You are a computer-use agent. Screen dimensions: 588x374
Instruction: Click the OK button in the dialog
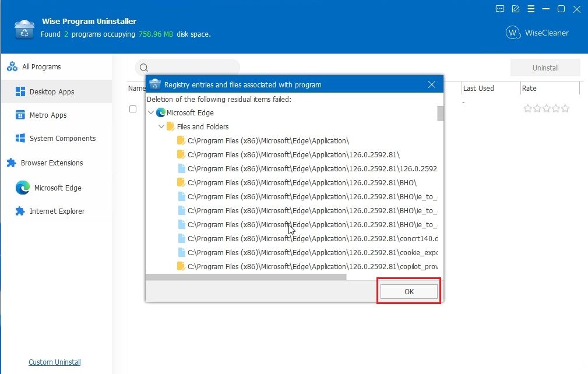coord(409,291)
